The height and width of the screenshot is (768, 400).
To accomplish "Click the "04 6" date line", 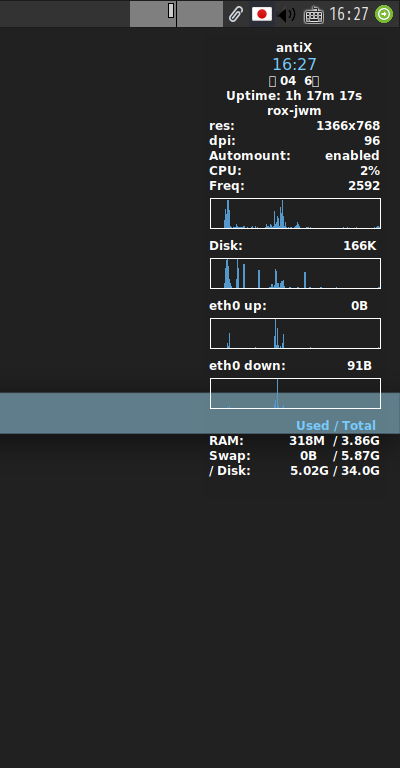I will pos(294,81).
